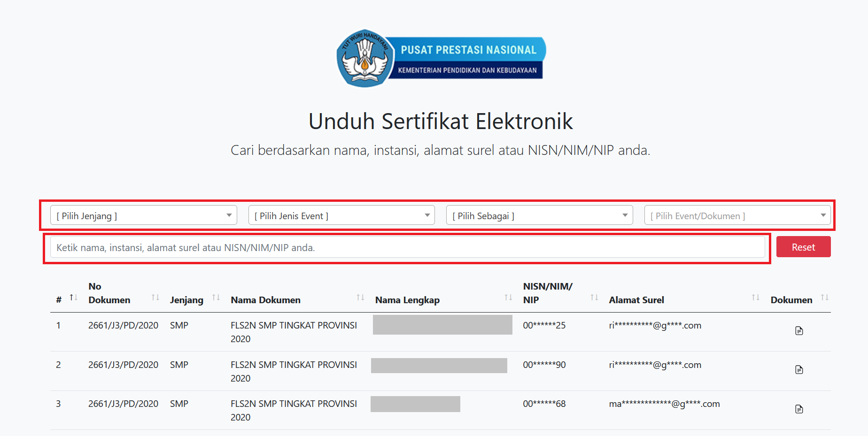Click the Pusat Prestasi Nasional logo

(x=441, y=59)
